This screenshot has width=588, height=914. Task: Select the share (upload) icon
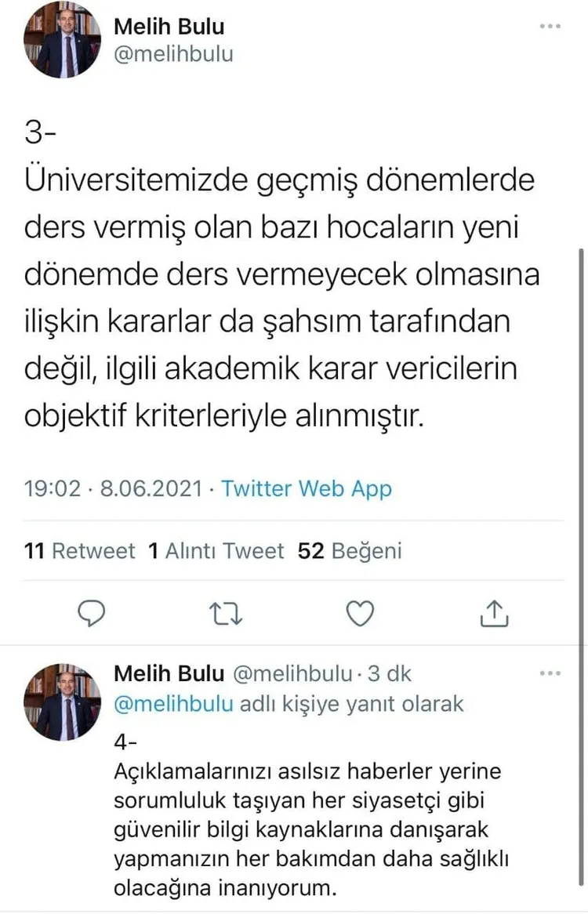click(493, 614)
